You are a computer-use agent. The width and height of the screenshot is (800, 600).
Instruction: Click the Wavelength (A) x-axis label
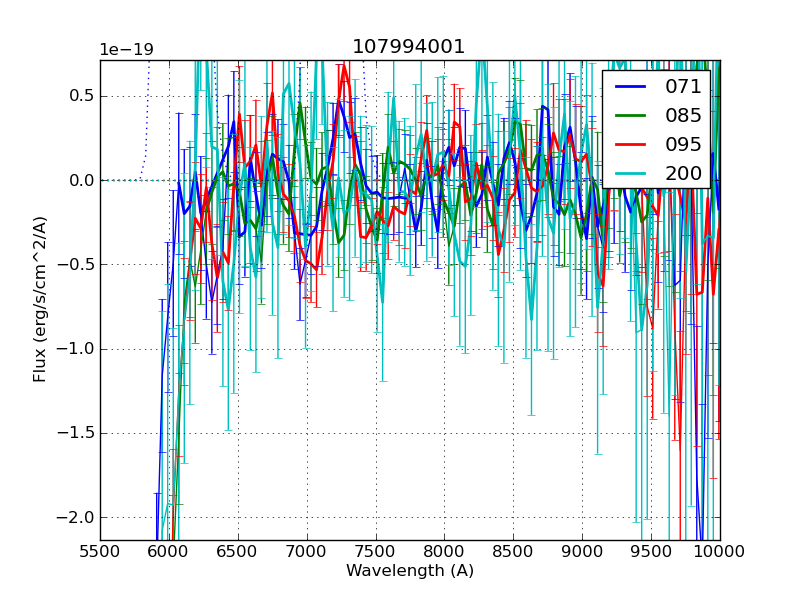coord(410,571)
